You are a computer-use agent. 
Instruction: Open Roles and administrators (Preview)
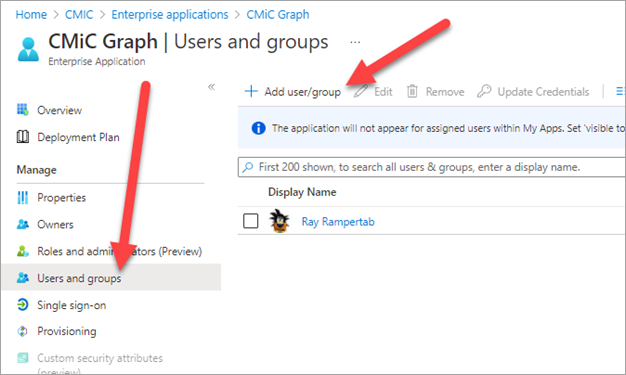pyautogui.click(x=119, y=251)
